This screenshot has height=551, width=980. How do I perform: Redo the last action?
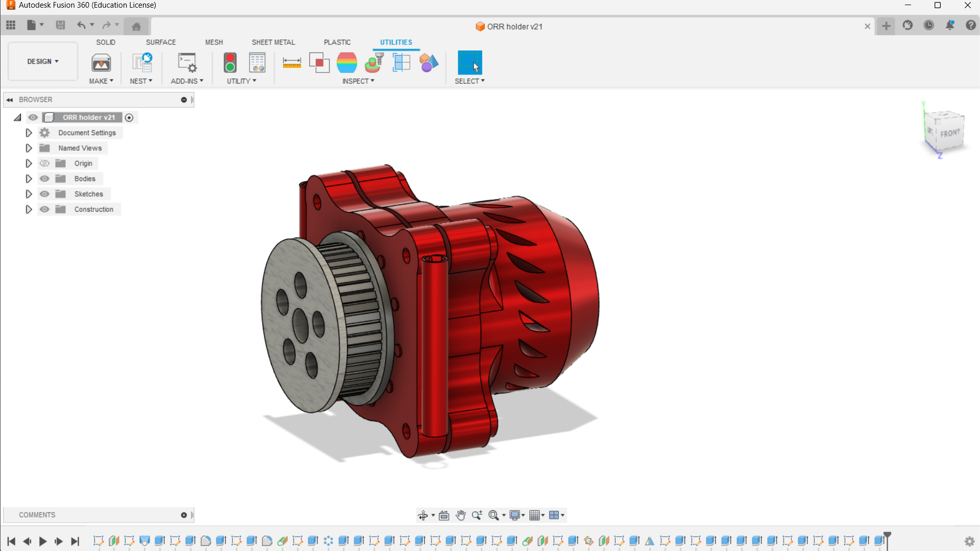[x=106, y=25]
